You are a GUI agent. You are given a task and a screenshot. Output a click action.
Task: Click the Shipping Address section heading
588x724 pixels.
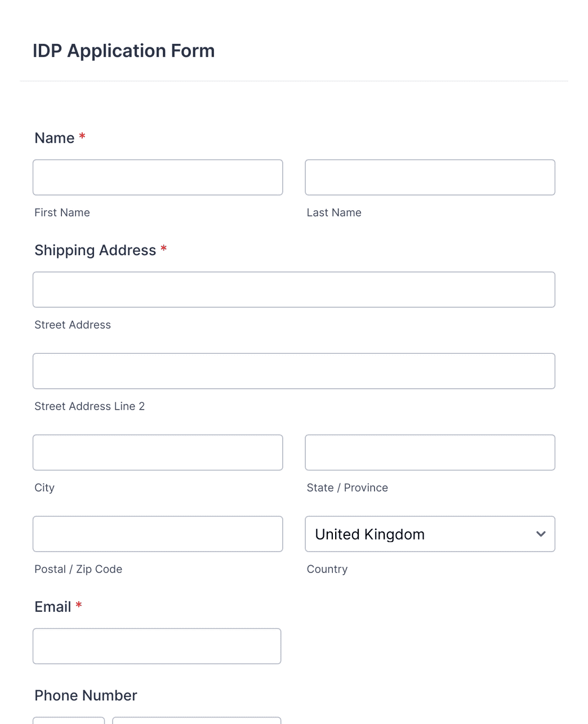pyautogui.click(x=95, y=250)
